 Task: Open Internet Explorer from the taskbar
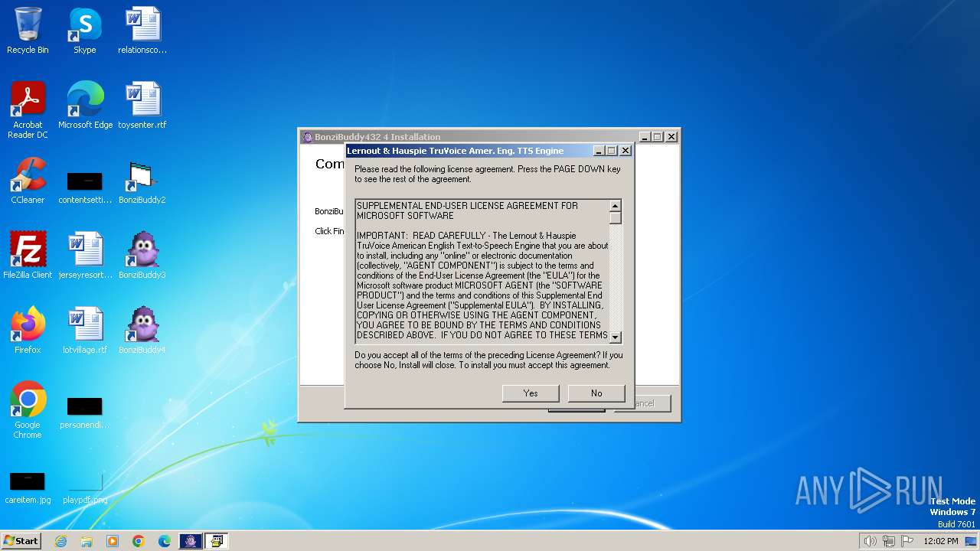(60, 541)
